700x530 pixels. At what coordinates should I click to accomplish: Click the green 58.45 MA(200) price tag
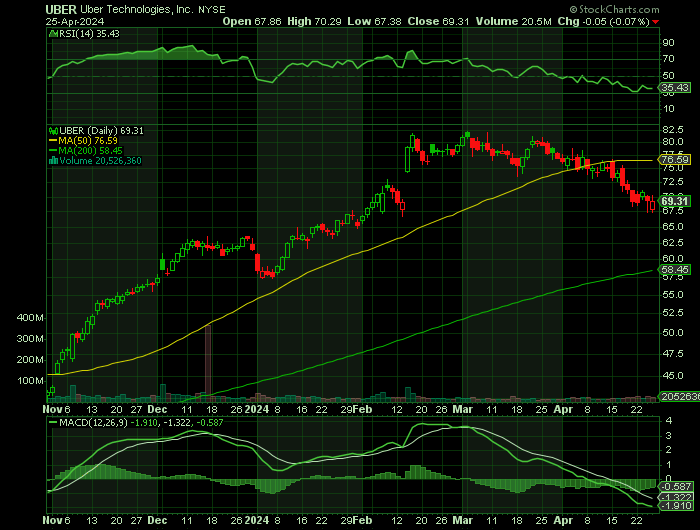[x=675, y=270]
